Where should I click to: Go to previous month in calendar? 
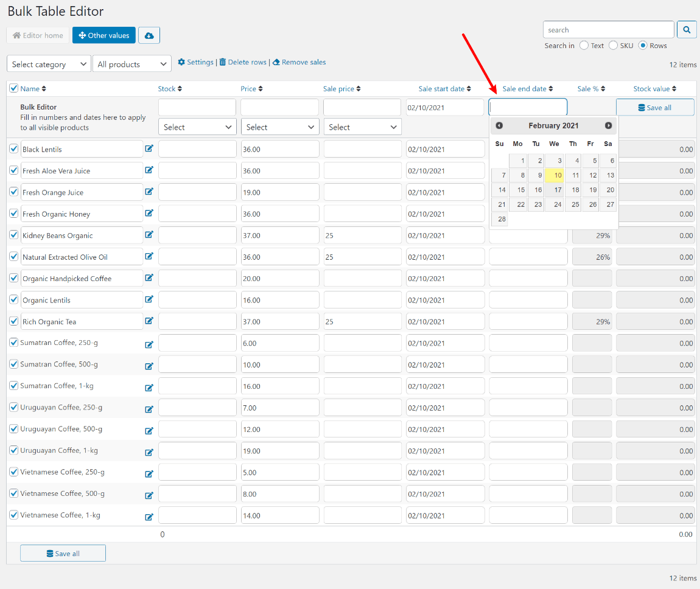499,126
